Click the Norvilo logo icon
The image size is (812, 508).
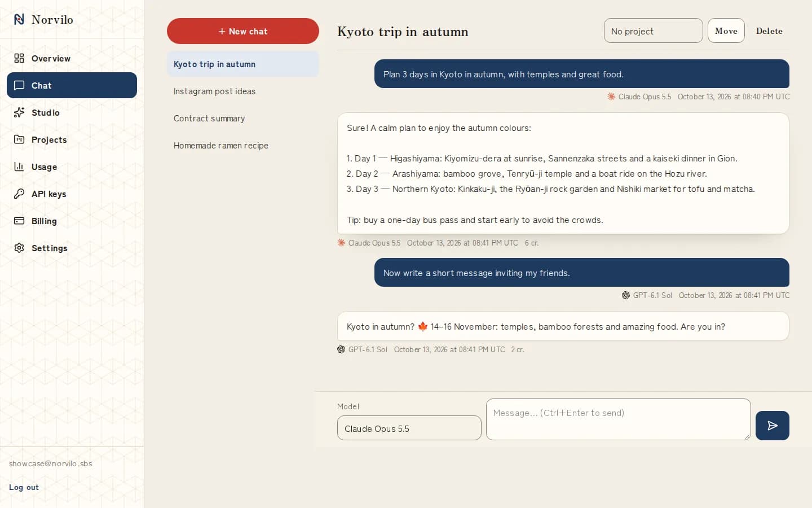pos(19,19)
